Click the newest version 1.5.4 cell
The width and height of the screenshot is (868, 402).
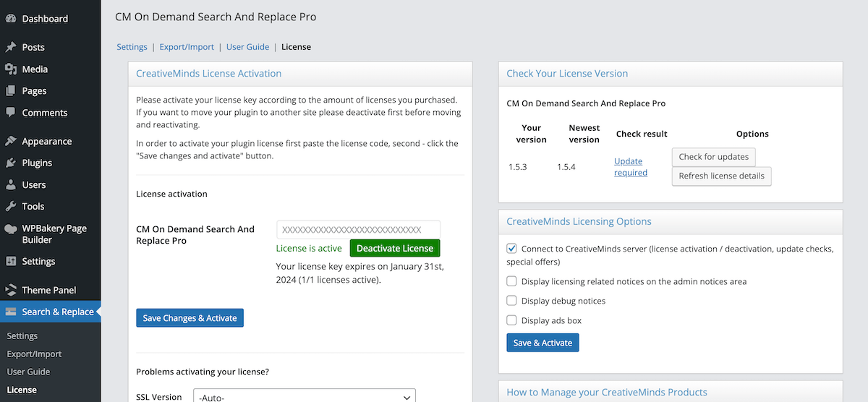coord(566,167)
